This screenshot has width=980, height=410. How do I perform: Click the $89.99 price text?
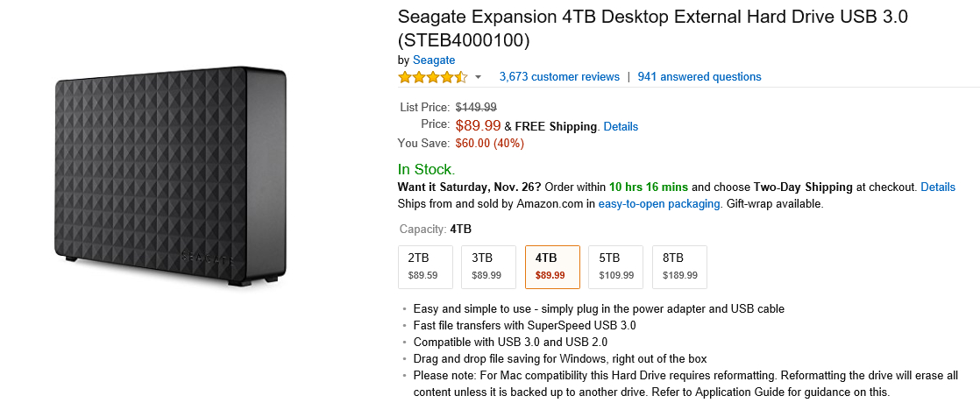click(x=478, y=126)
